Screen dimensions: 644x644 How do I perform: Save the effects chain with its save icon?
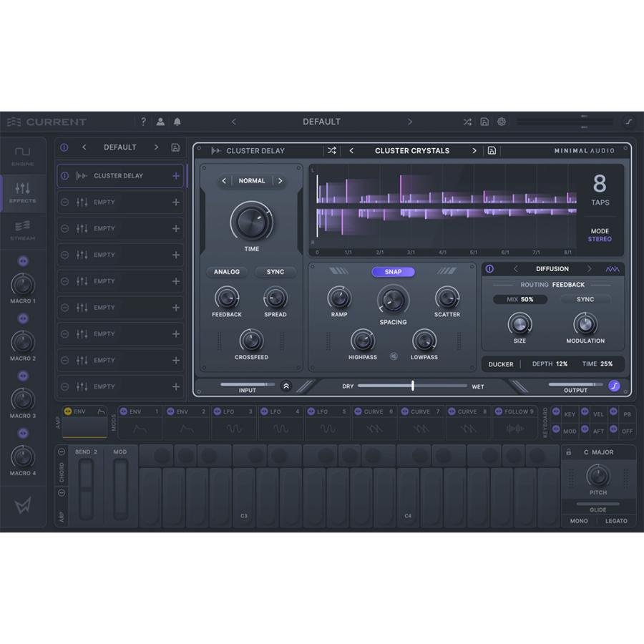175,147
